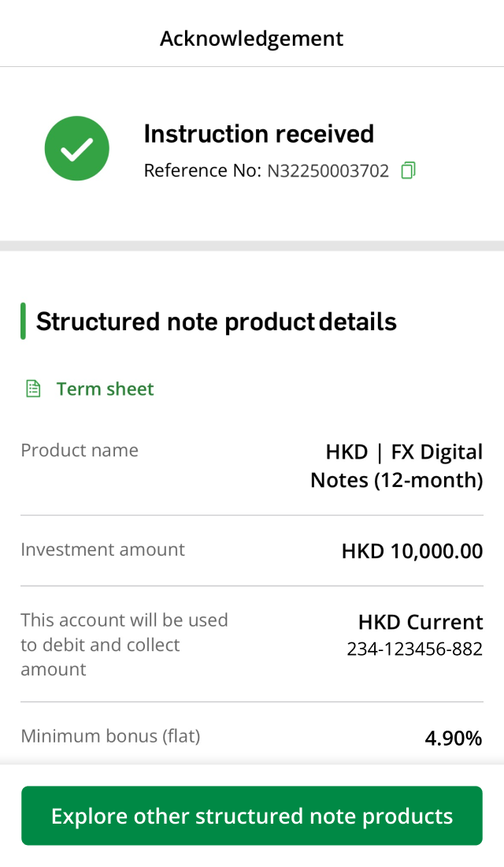
Task: Click Explore other structured note products
Action: [x=252, y=816]
